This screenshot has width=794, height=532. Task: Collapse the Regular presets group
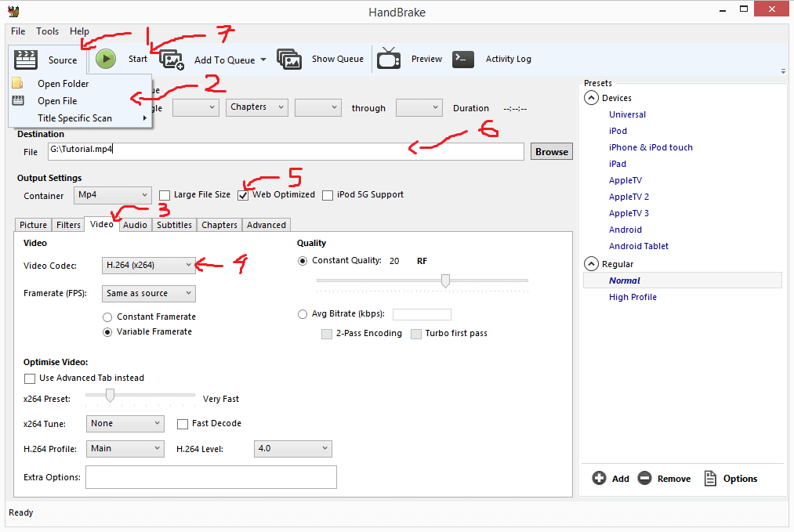(x=592, y=264)
